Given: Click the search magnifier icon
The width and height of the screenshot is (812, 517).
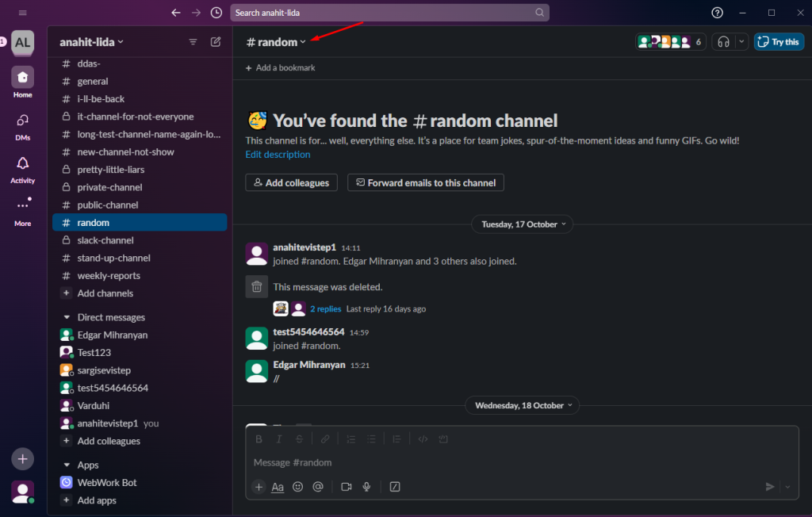Looking at the screenshot, I should click(539, 13).
